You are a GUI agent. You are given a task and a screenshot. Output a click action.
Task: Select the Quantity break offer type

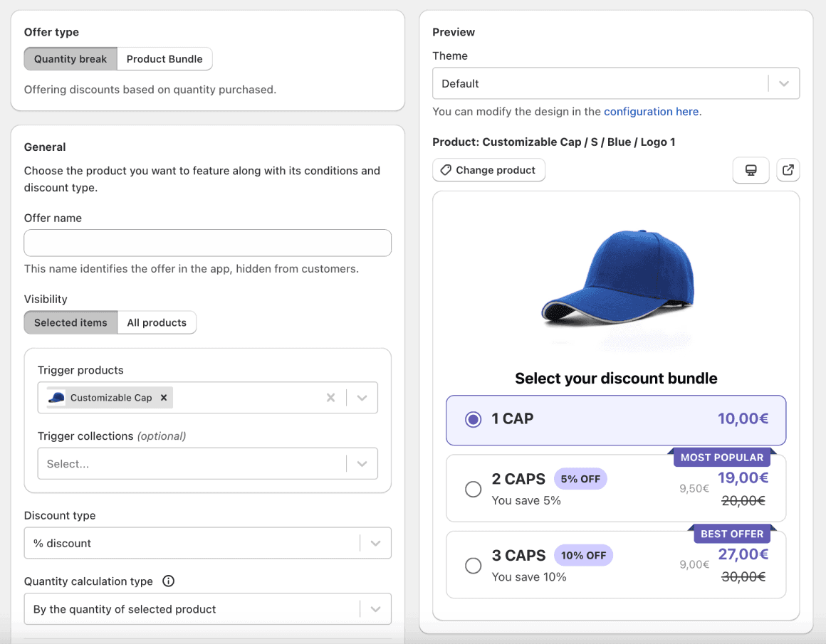tap(70, 59)
